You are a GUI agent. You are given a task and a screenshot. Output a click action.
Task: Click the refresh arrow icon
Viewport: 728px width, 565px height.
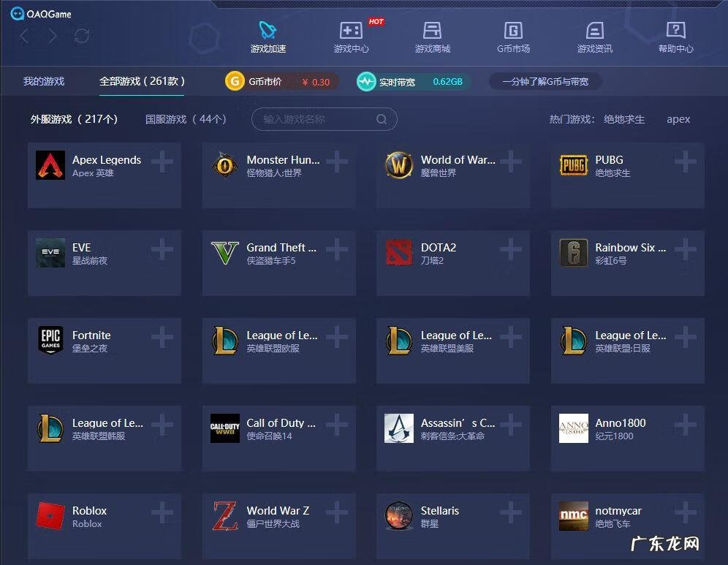82,36
